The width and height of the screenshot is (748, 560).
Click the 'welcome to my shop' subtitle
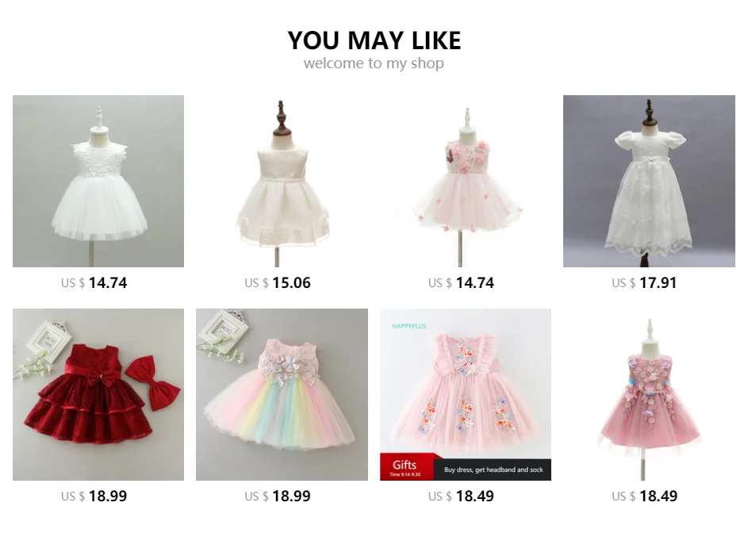tap(374, 63)
